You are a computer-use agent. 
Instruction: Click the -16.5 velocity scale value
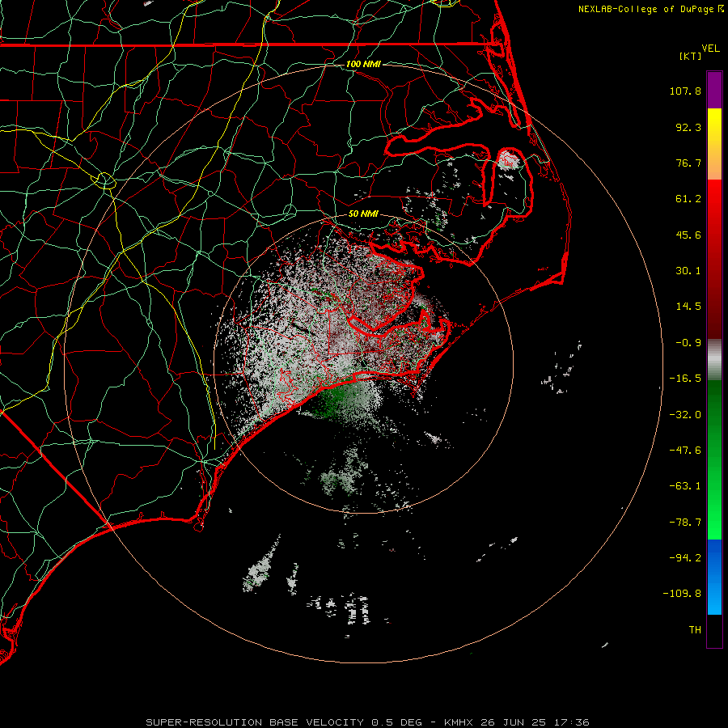(685, 379)
